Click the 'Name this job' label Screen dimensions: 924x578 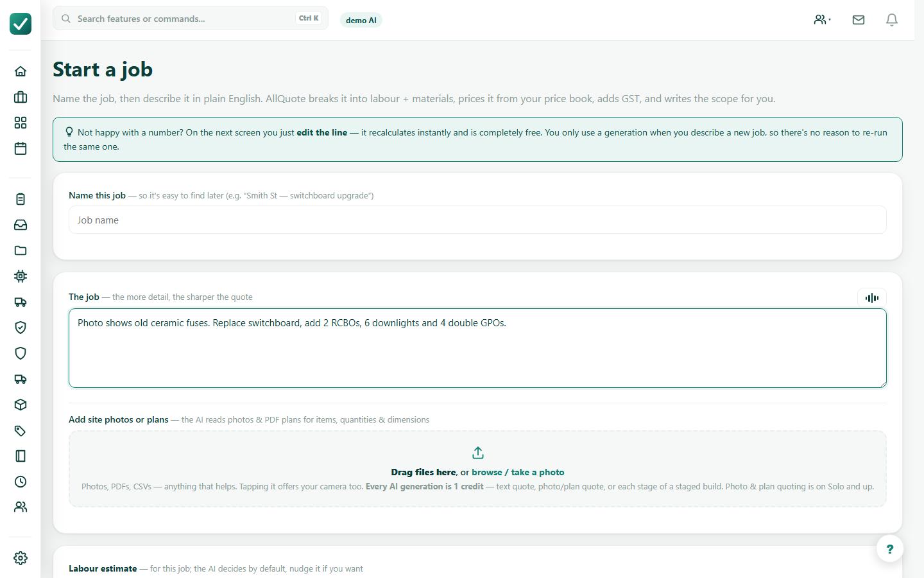pos(98,195)
